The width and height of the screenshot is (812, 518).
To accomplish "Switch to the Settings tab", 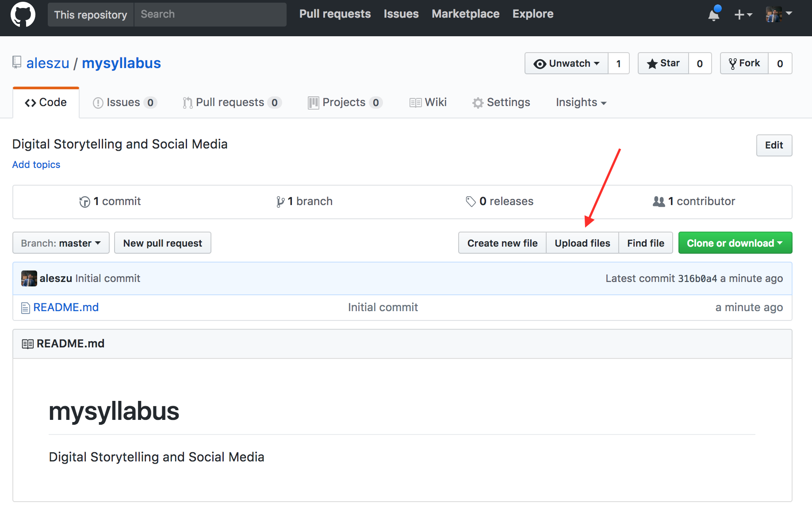I will pos(501,102).
